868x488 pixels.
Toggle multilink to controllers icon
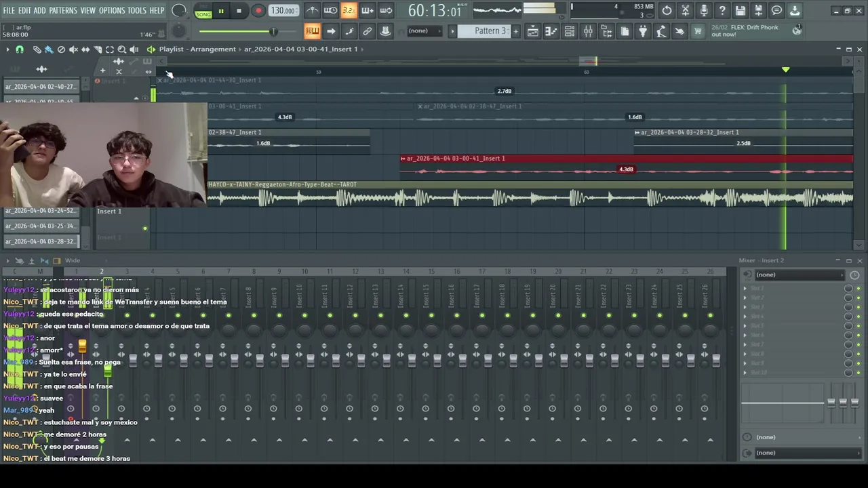385,31
